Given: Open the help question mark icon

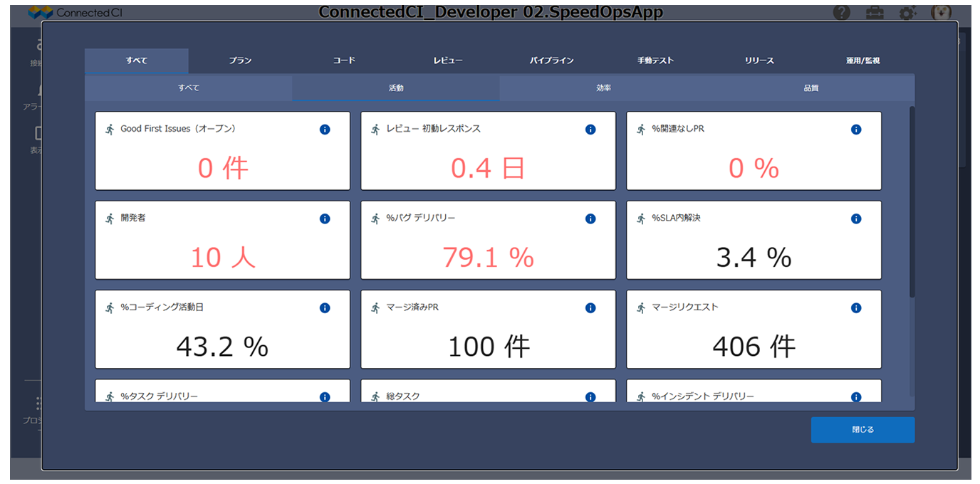Looking at the screenshot, I should point(841,13).
